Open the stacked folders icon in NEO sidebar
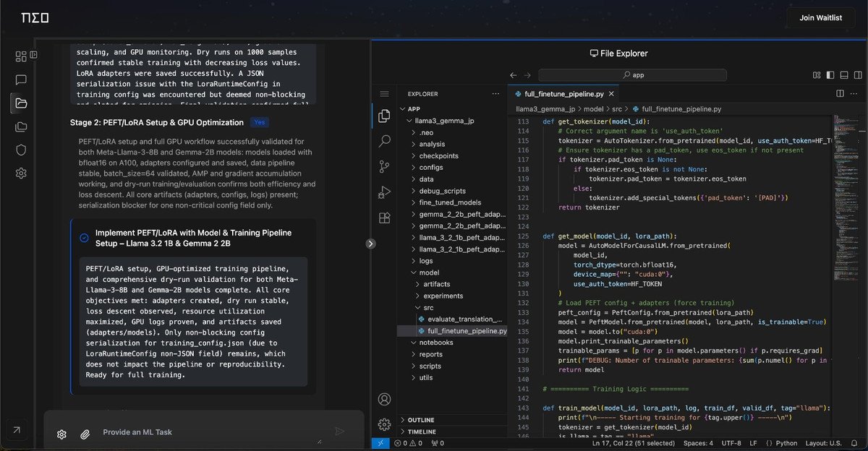This screenshot has height=451, width=868. coord(21,126)
